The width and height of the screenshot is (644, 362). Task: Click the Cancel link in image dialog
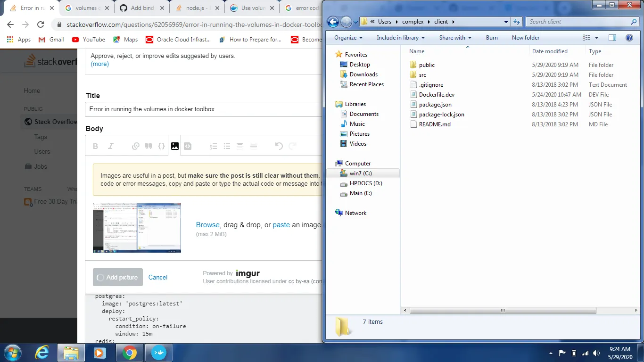click(x=158, y=277)
